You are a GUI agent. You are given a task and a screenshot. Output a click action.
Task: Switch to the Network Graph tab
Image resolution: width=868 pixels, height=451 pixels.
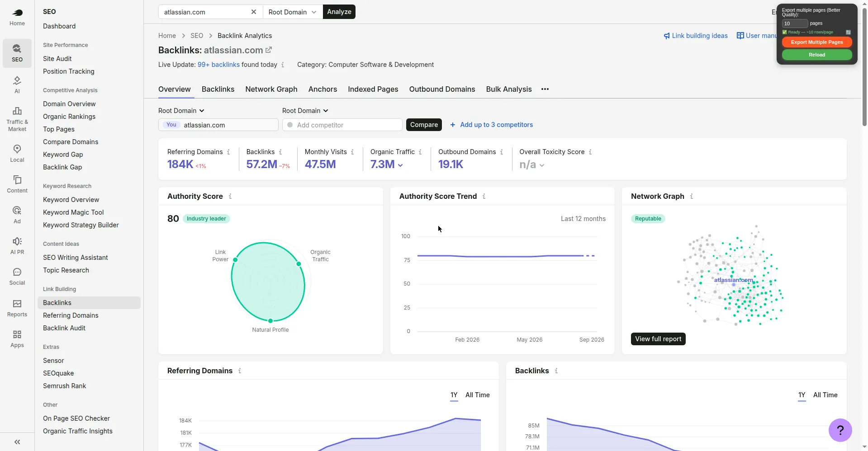pos(271,89)
